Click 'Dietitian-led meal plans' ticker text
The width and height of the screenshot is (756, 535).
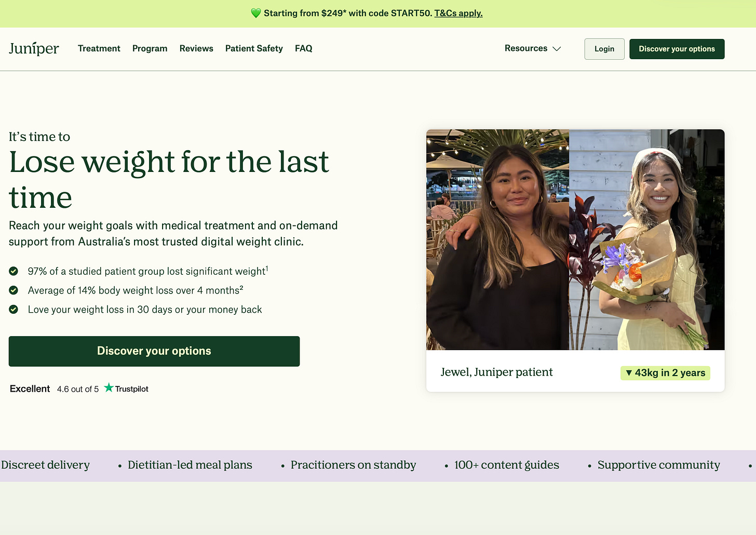pos(190,465)
